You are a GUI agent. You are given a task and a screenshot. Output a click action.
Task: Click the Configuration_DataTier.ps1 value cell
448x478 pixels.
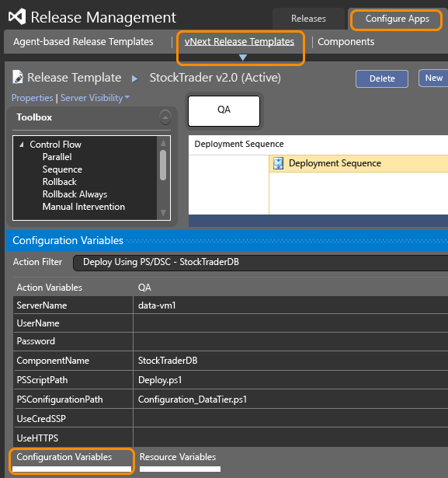290,399
